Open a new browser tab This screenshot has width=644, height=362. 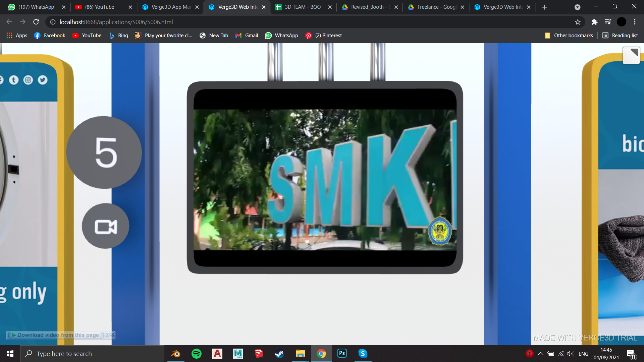[545, 7]
